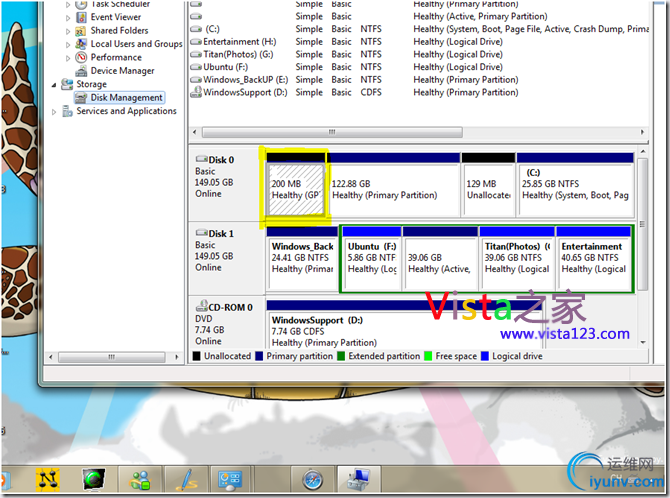Click the Titan(Photos) (G:) drive icon

[x=196, y=55]
